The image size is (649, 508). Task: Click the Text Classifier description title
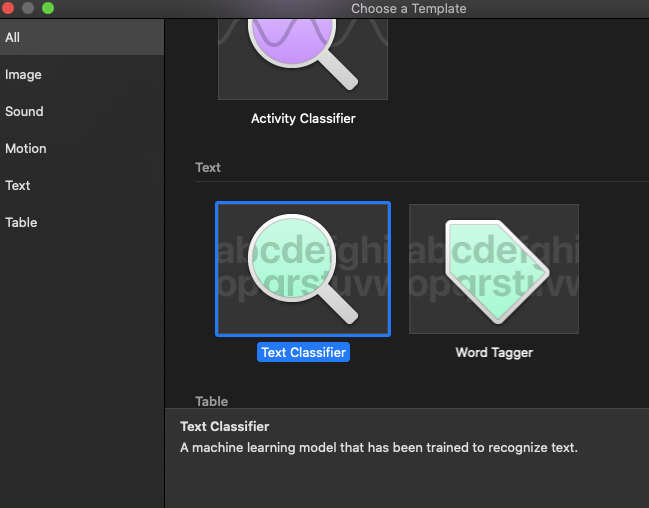(225, 426)
